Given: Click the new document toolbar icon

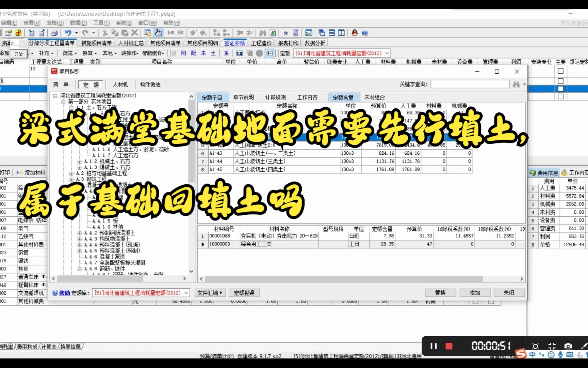Looking at the screenshot, I should coord(31,33).
